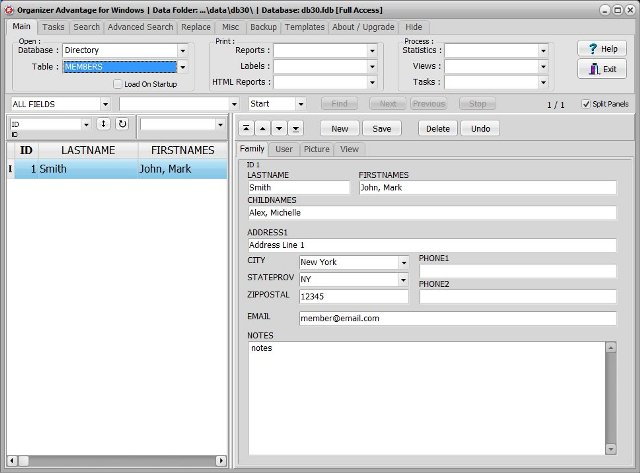Expand the Views dropdown

543,67
